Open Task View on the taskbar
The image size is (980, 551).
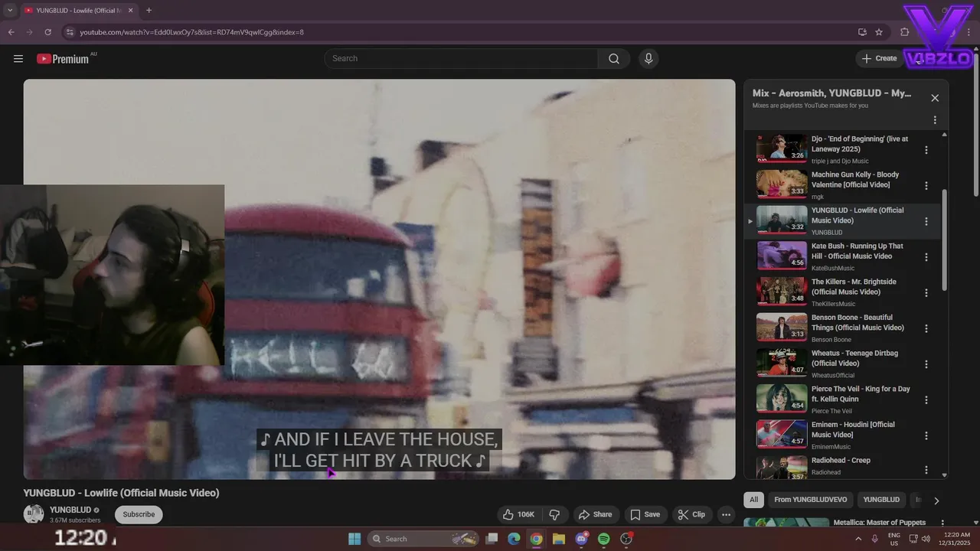[x=492, y=539]
